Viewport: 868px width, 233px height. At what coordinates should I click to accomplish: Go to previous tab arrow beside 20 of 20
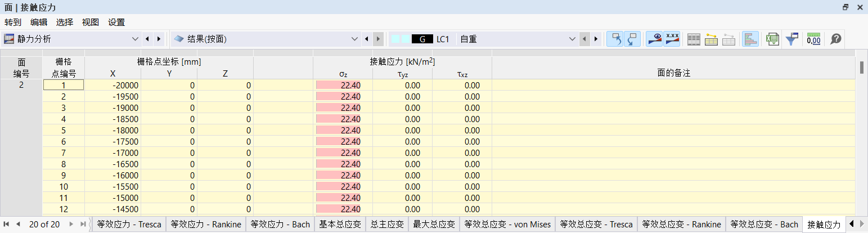[18, 224]
